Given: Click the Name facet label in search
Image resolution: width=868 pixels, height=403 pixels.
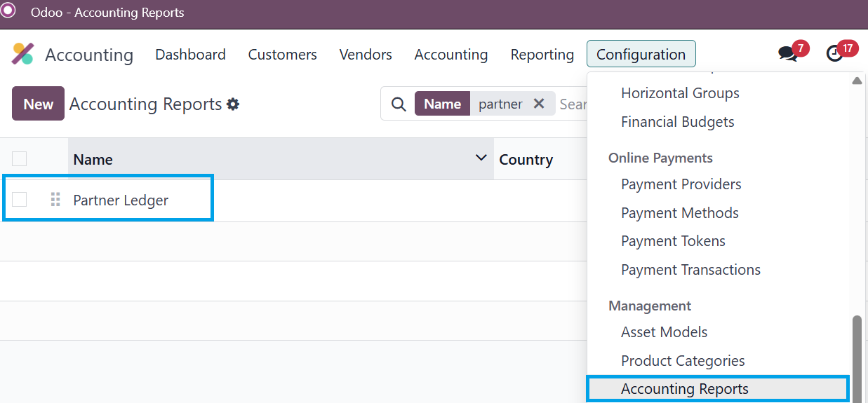Looking at the screenshot, I should coord(442,104).
